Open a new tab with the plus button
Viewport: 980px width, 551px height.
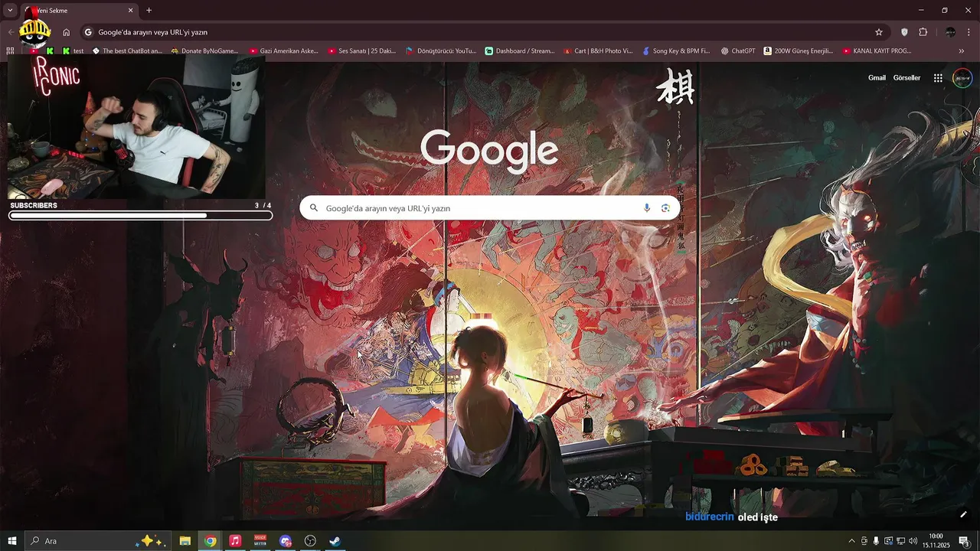[x=149, y=11]
